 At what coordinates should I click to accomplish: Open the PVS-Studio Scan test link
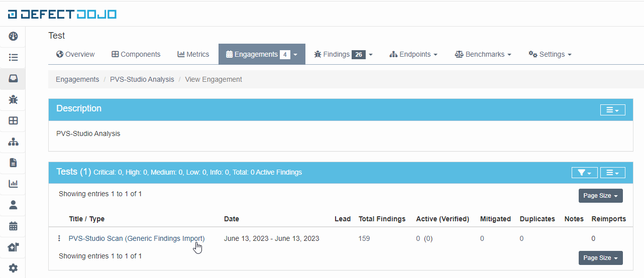pyautogui.click(x=137, y=238)
